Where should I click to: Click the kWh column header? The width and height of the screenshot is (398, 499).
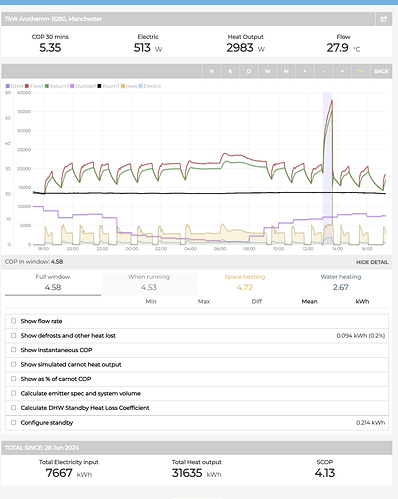362,301
